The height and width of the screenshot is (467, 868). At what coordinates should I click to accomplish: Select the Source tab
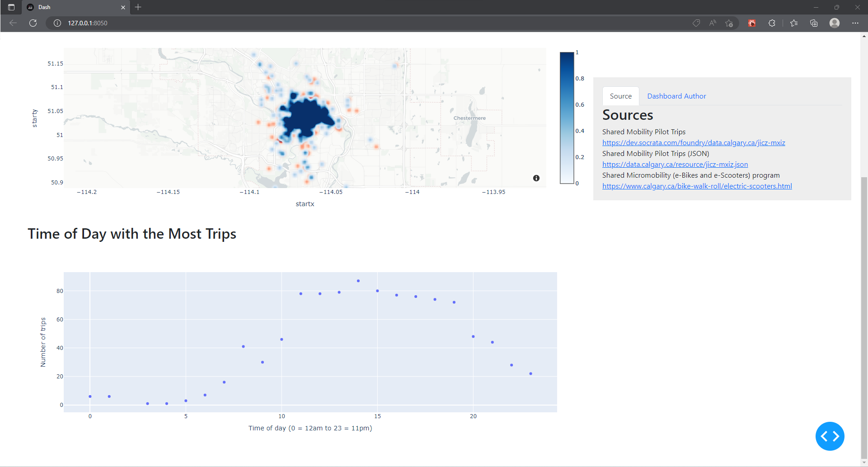pos(620,96)
